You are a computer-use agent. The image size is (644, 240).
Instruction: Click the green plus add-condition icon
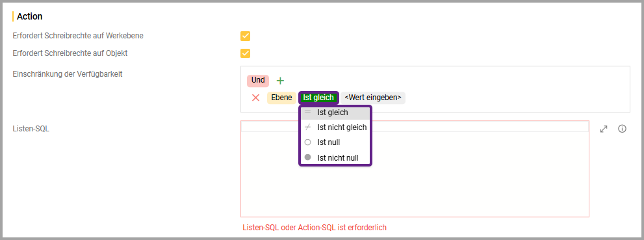click(x=280, y=81)
